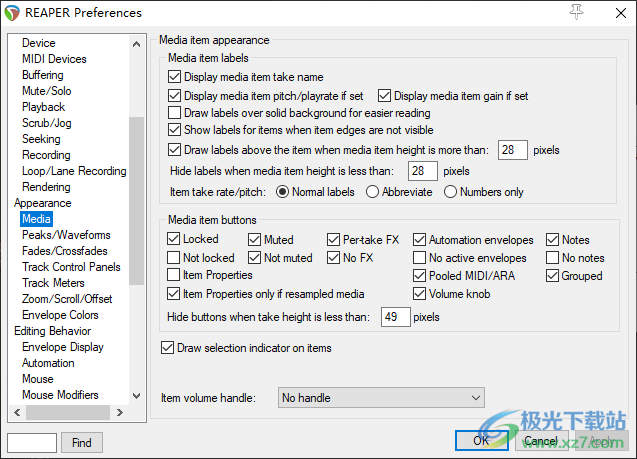This screenshot has height=459, width=637.
Task: Select Envelope Colors in the sidebar
Action: [x=62, y=315]
